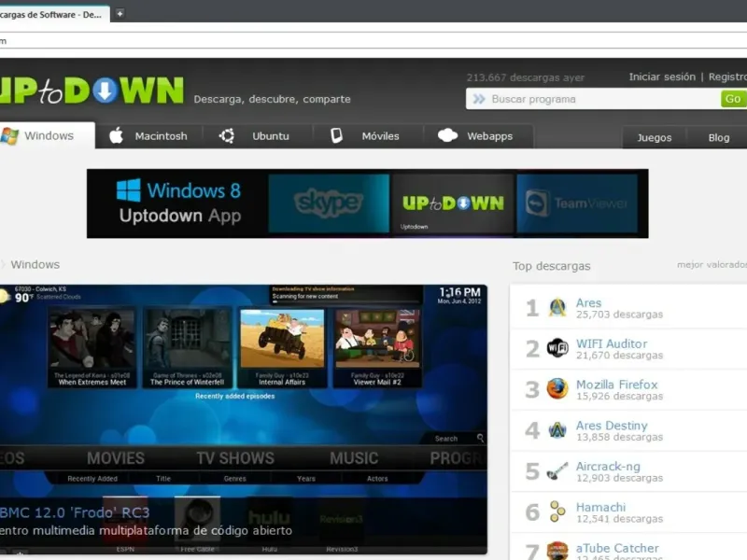Click the Ares Destiny icon
This screenshot has width=747, height=560.
coord(557,430)
